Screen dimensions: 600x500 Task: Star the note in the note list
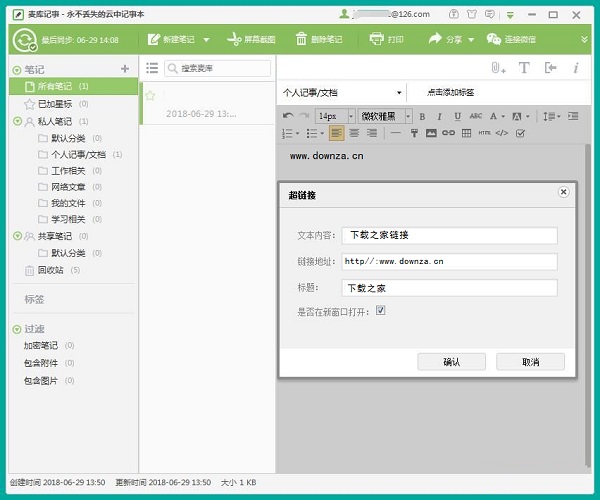click(150, 96)
